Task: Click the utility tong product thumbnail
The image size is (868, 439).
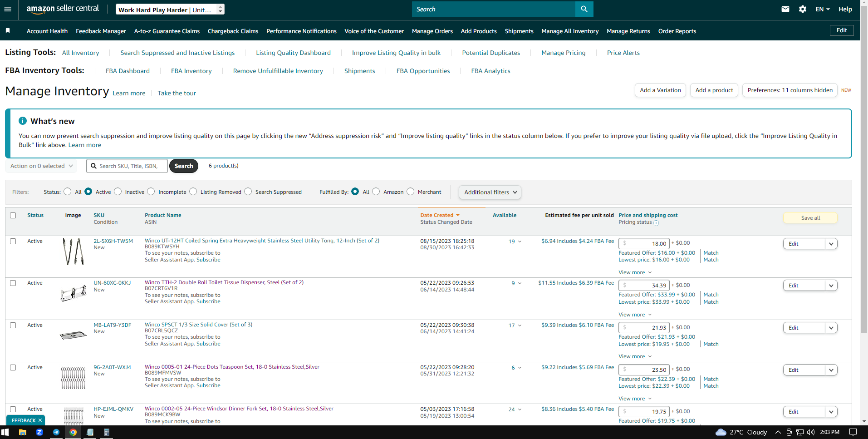Action: tap(73, 252)
